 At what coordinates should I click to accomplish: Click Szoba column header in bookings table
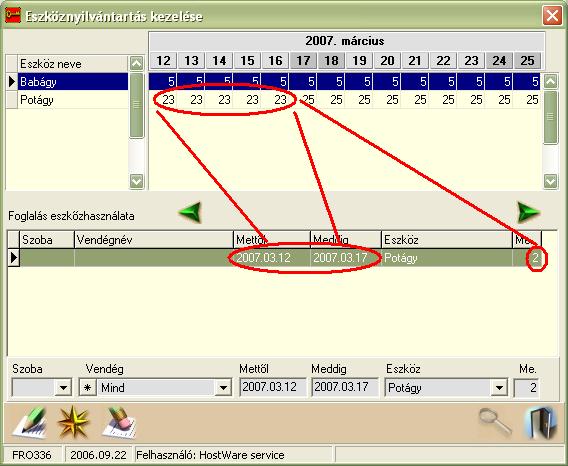click(47, 240)
